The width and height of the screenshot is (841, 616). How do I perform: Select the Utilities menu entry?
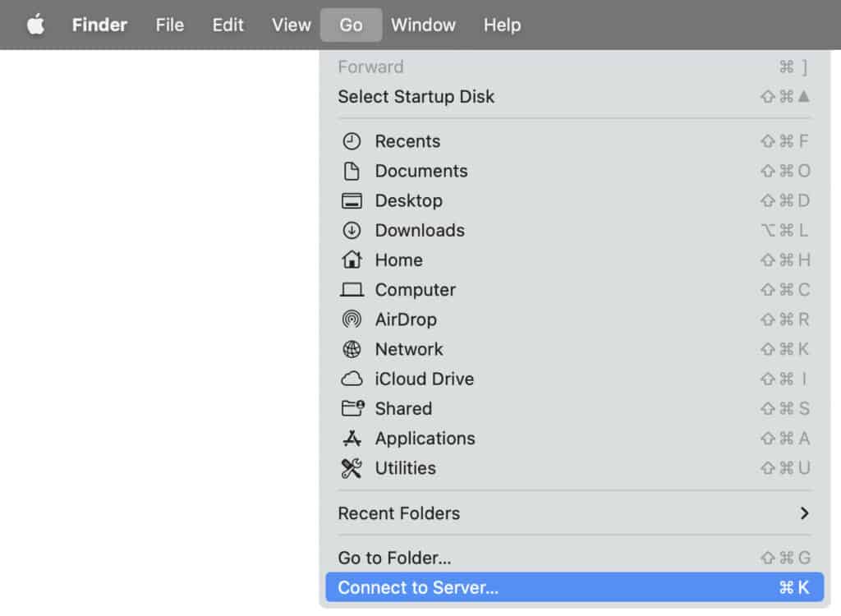(574, 468)
